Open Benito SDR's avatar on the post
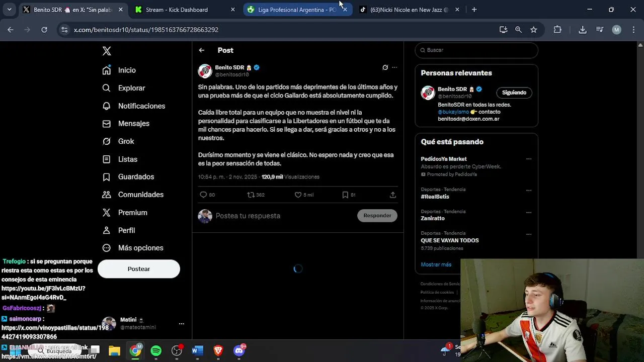Image resolution: width=644 pixels, height=362 pixels. point(205,71)
